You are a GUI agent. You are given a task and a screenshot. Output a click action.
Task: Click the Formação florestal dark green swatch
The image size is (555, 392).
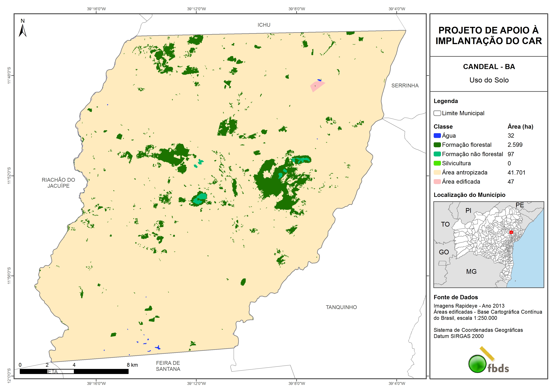coord(437,145)
